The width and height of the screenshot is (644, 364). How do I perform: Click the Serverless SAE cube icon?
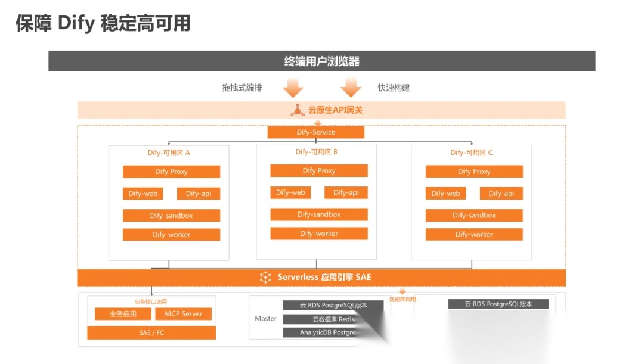tap(265, 278)
